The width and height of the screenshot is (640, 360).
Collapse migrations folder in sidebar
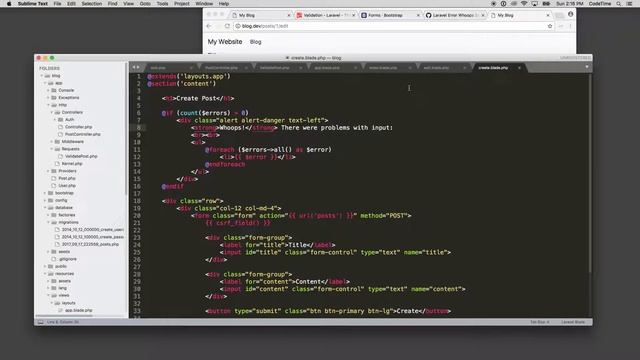tap(48, 222)
